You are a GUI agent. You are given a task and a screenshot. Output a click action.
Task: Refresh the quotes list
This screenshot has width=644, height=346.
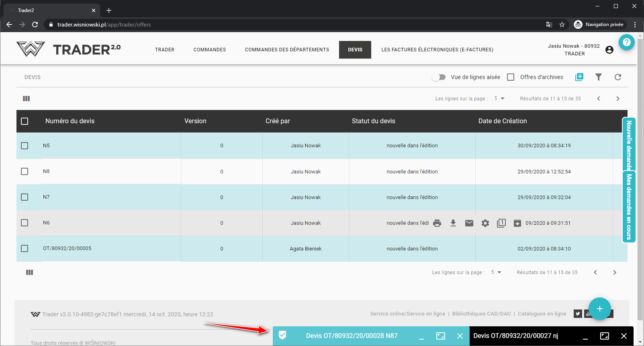tap(618, 77)
